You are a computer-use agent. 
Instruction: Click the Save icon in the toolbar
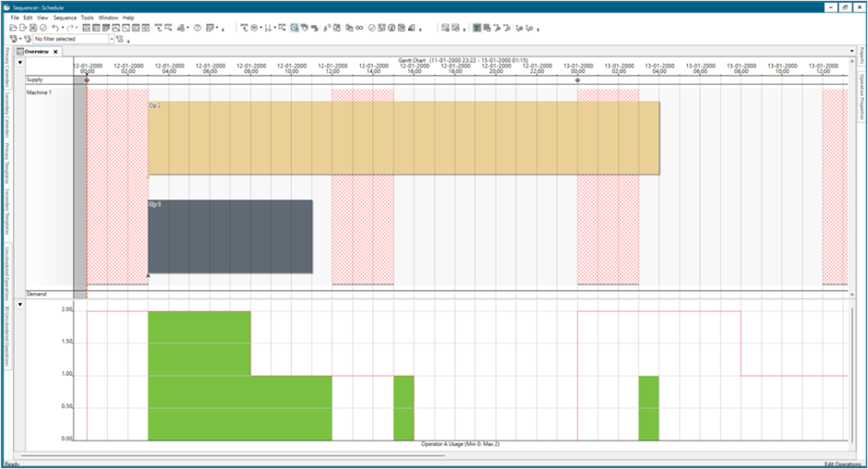point(32,29)
